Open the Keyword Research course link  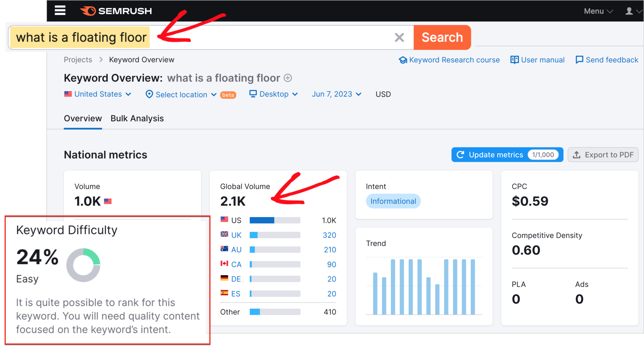454,60
